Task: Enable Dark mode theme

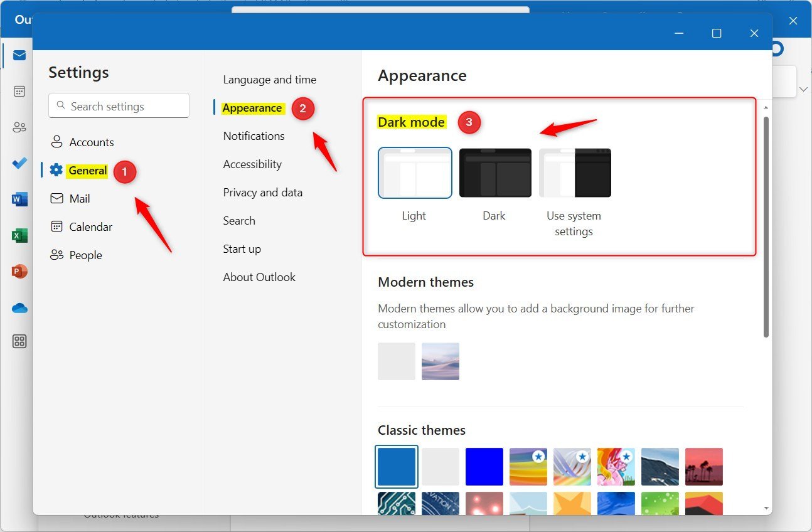Action: click(494, 173)
